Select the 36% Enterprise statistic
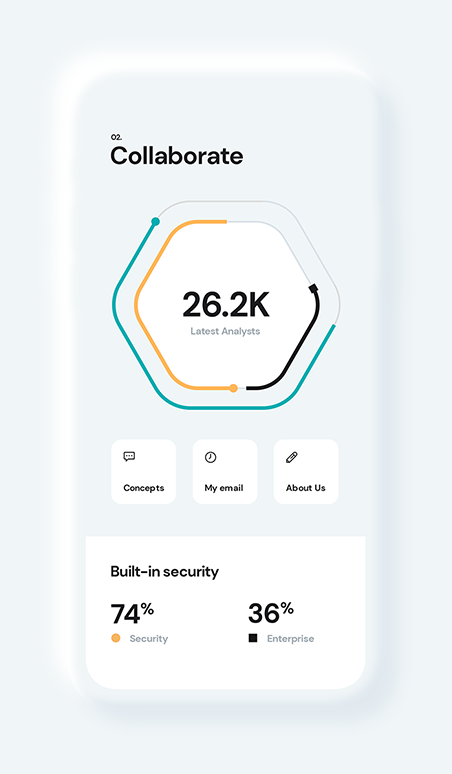The width and height of the screenshot is (452, 774). point(271,613)
